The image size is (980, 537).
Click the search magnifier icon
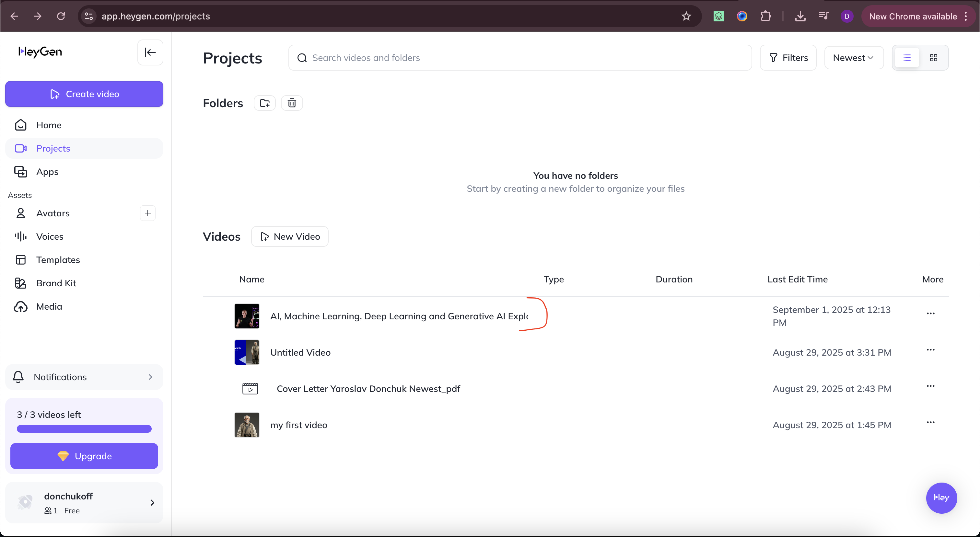(302, 58)
